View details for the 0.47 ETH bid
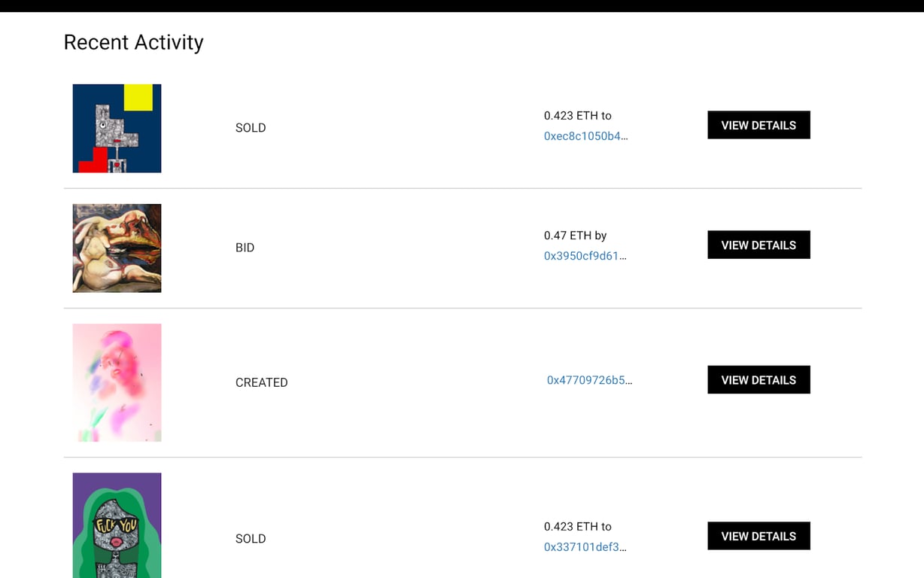Screen dimensions: 924x578 (x=758, y=245)
